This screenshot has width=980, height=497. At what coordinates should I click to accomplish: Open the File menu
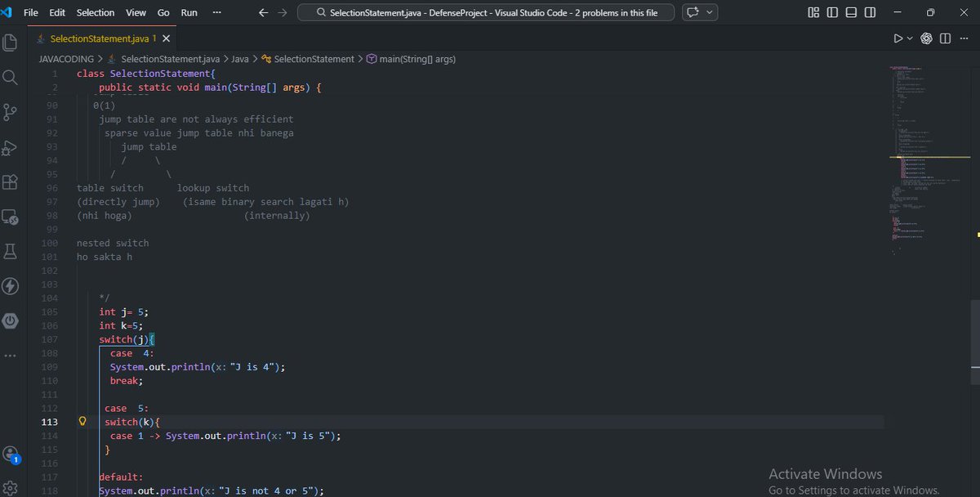click(31, 12)
